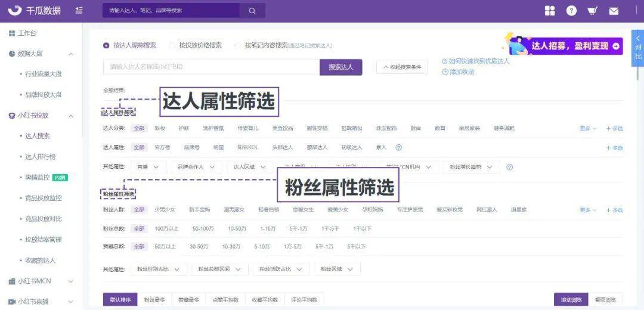Click the 搜索达人 button

[x=341, y=67]
